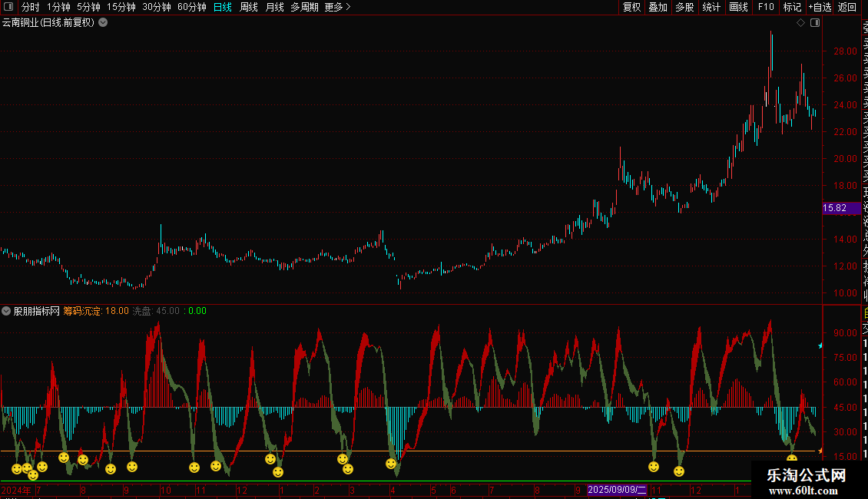868x499 pixels.
Task: Open the 股朋指标网 indicator dropdown circle
Action: [6, 311]
